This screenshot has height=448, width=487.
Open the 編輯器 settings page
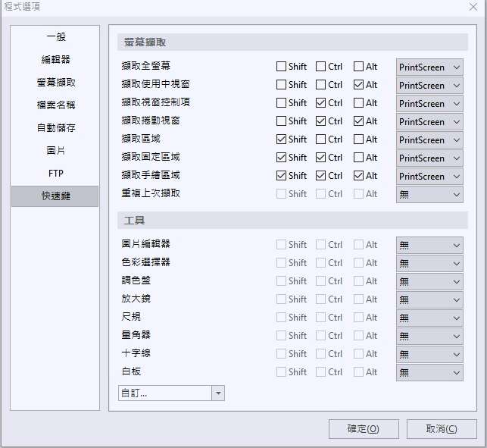[55, 59]
